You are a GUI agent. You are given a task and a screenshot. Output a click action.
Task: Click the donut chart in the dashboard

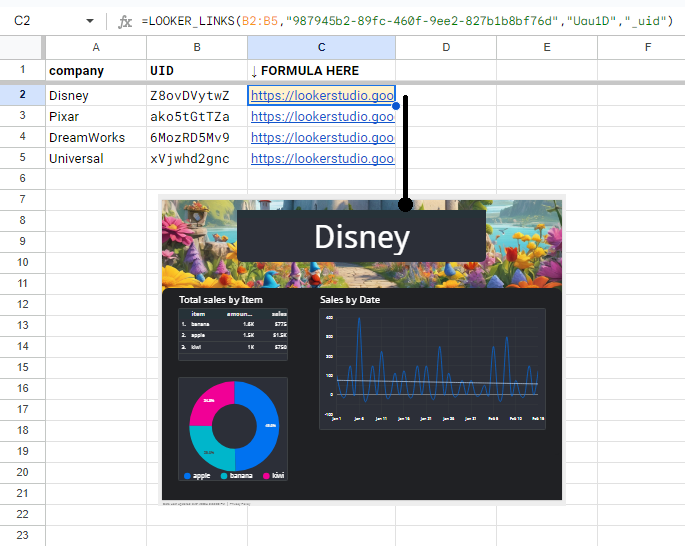click(234, 426)
